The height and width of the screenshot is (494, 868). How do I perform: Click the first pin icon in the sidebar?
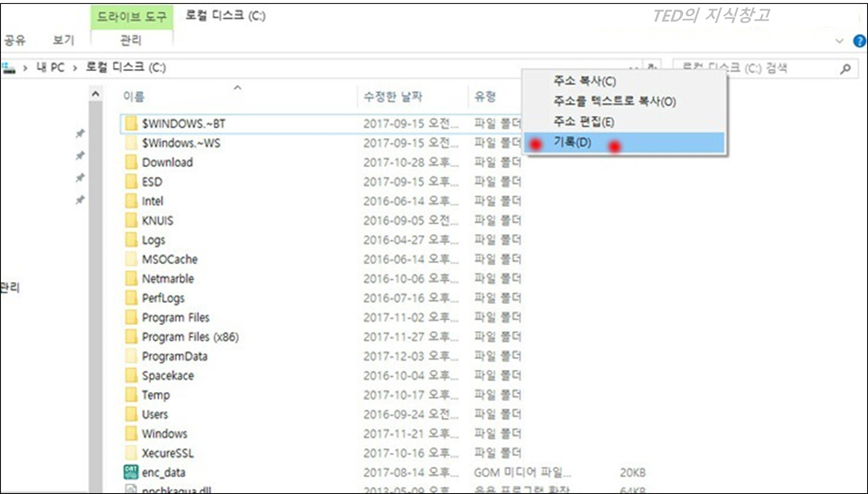pos(80,134)
